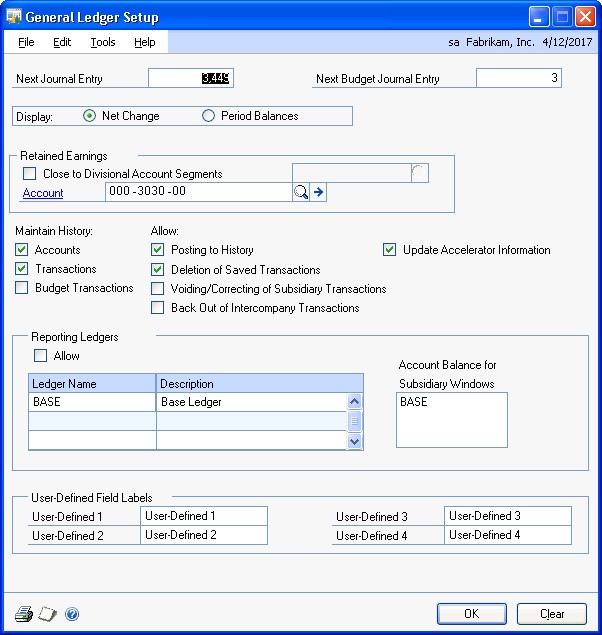Minimize the General Ledger Setup window
The width and height of the screenshot is (602, 635).
539,17
